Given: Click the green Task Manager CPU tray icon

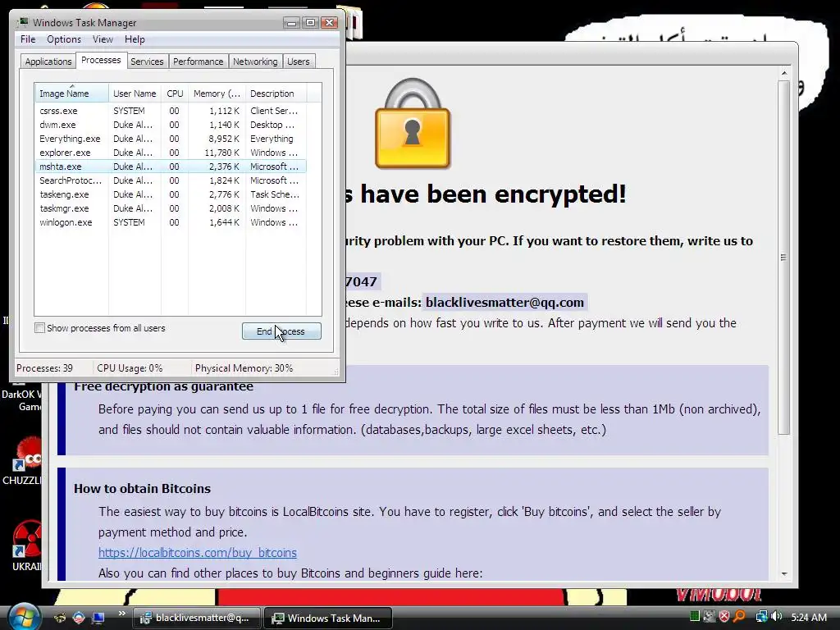Looking at the screenshot, I should click(x=695, y=617).
